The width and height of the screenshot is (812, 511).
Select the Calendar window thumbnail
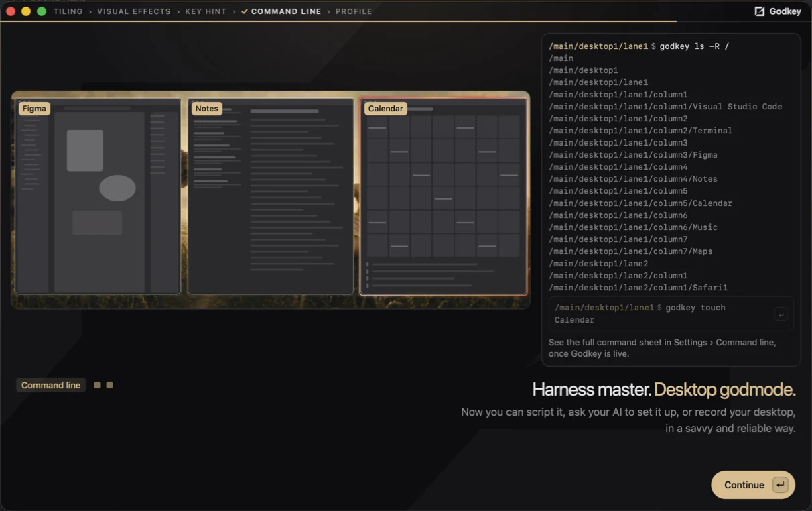[x=444, y=196]
